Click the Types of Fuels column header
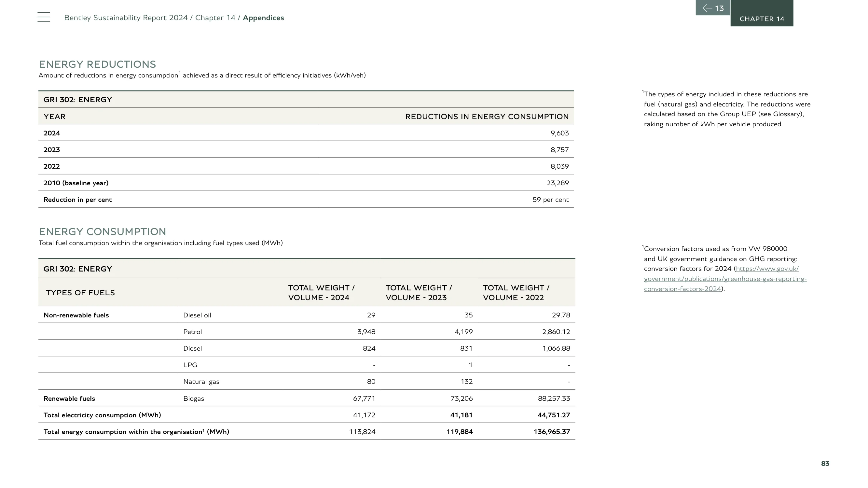This screenshot has height=488, width=868. [80, 293]
